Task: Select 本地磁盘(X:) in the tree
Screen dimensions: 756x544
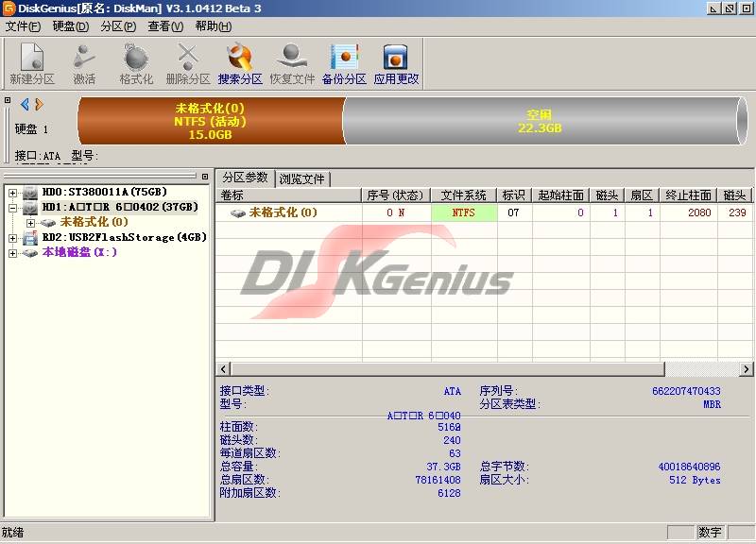Action: (x=79, y=252)
